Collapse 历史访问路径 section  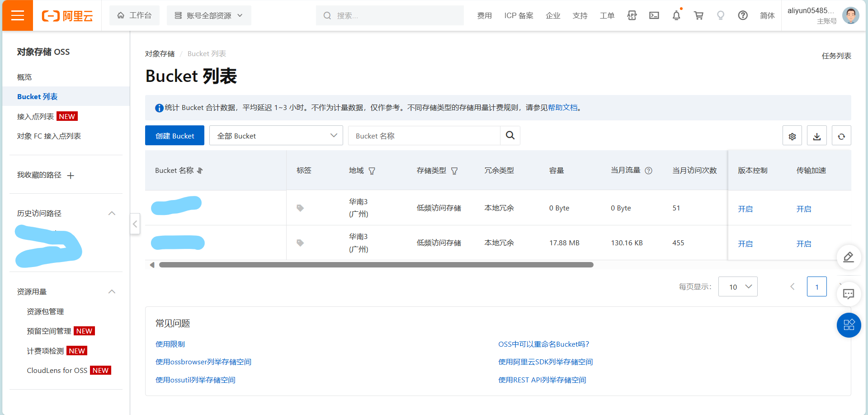pyautogui.click(x=112, y=213)
